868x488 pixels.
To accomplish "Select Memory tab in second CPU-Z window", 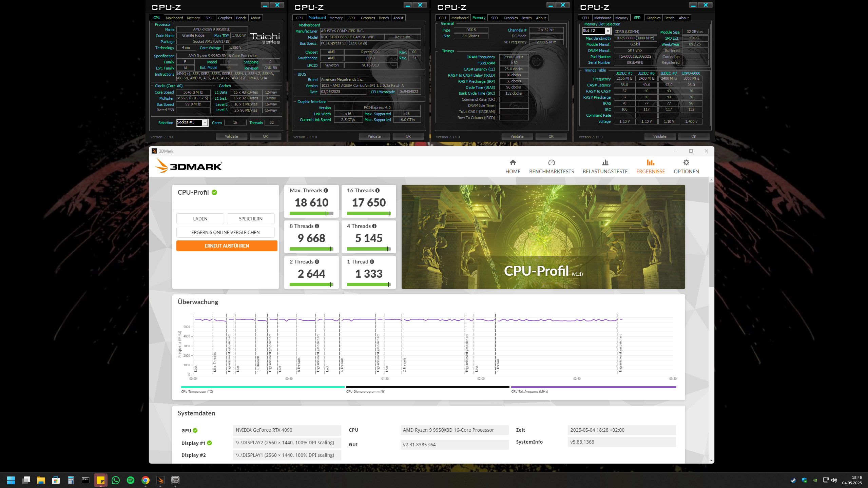I will [x=336, y=18].
